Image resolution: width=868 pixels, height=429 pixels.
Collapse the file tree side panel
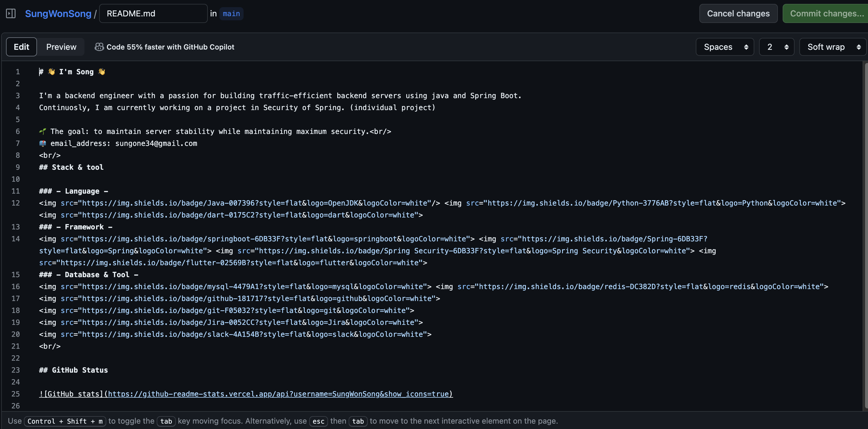(10, 13)
